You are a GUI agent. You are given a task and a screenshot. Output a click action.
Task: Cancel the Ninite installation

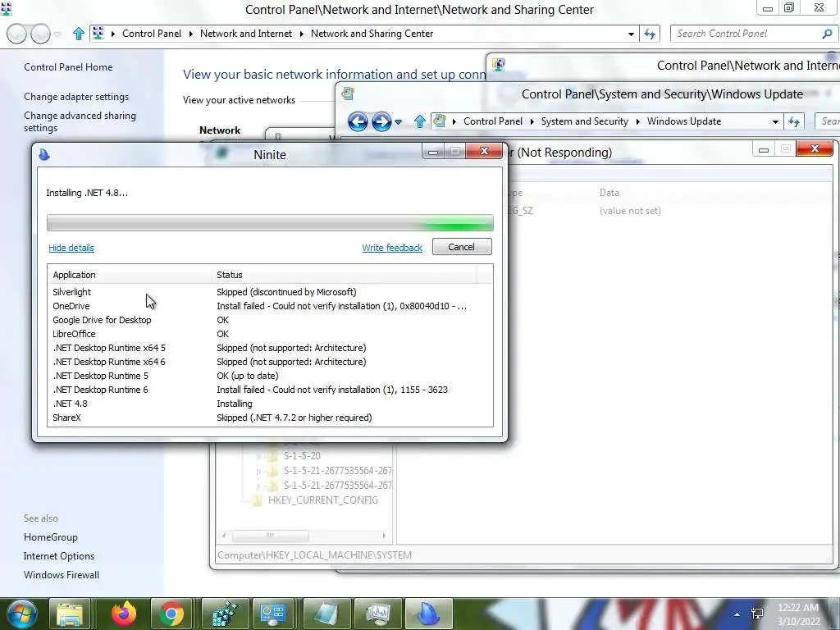[462, 247]
